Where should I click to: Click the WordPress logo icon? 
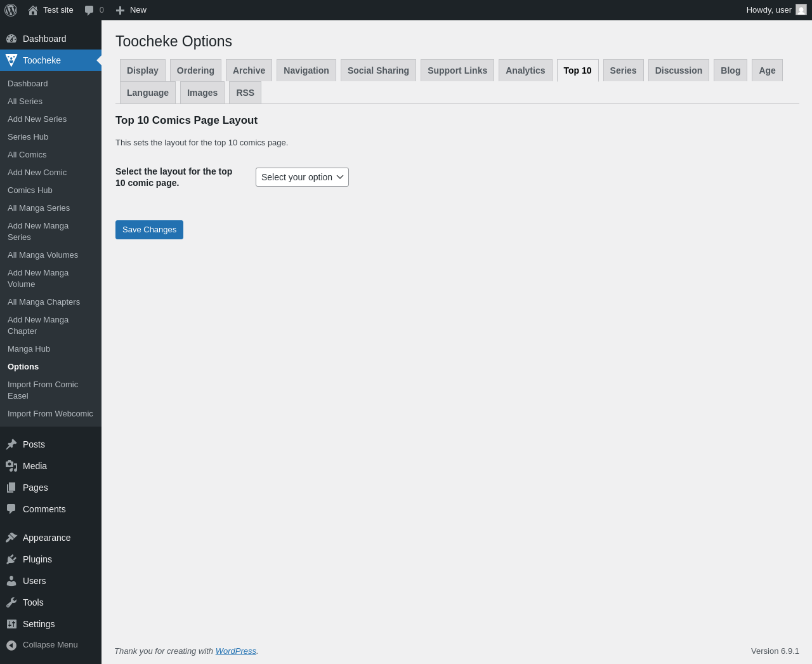tap(11, 10)
